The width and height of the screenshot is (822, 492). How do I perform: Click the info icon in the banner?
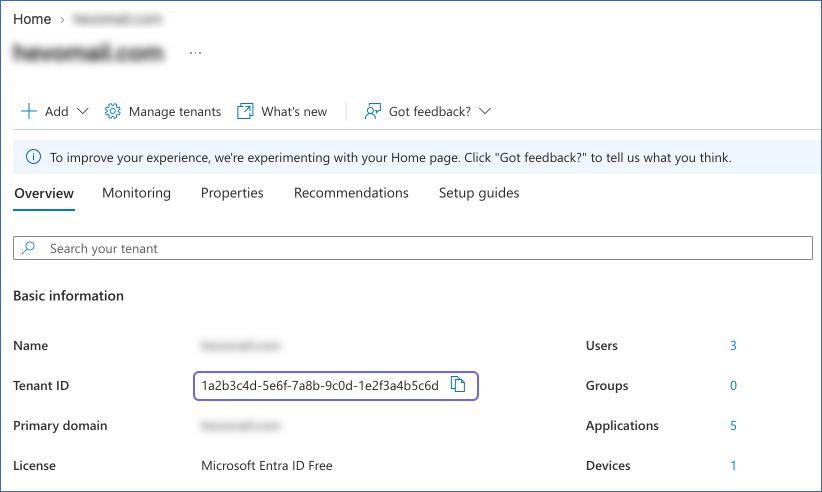34,157
